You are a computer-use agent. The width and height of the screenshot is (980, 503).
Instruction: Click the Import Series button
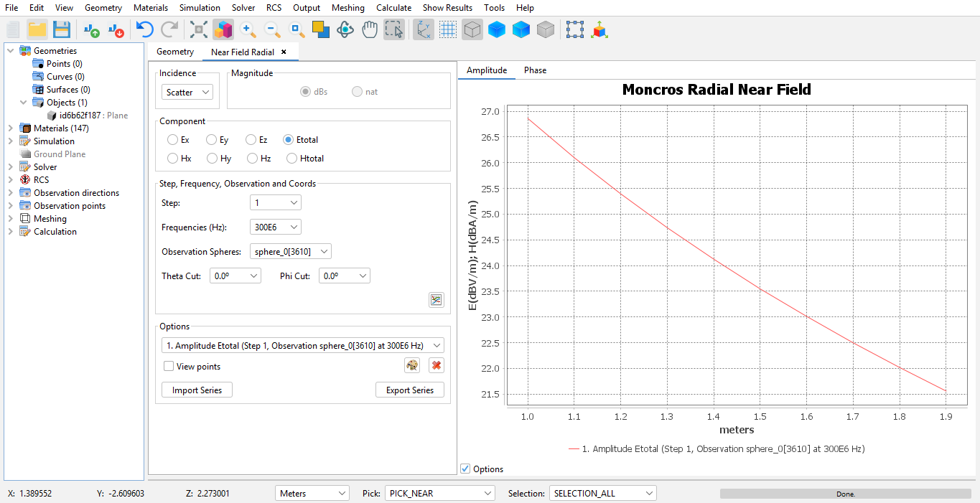coord(197,390)
